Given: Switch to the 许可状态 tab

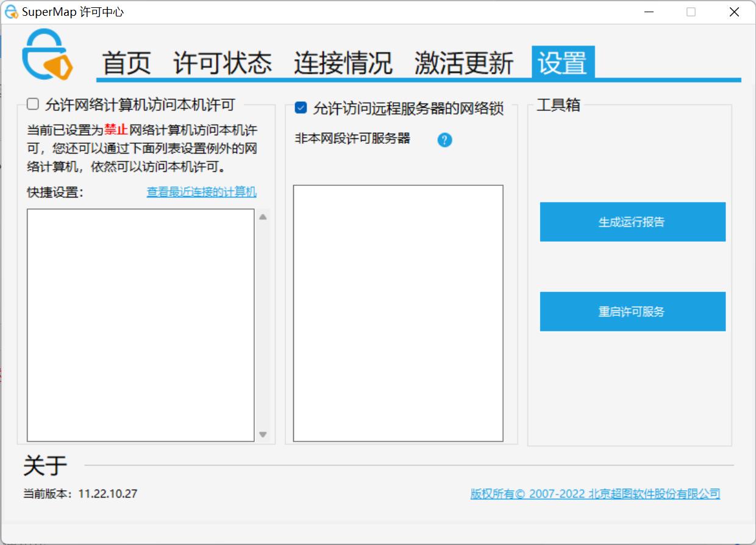Looking at the screenshot, I should pyautogui.click(x=223, y=63).
